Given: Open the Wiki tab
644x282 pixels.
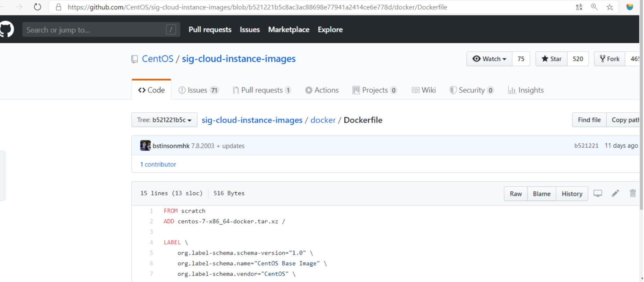Looking at the screenshot, I should click(x=424, y=90).
